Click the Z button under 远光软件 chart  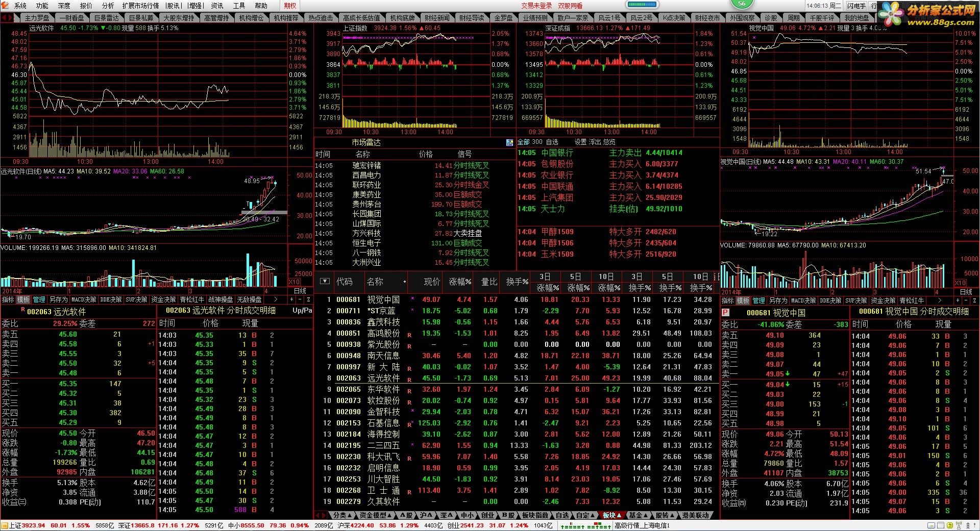click(308, 299)
